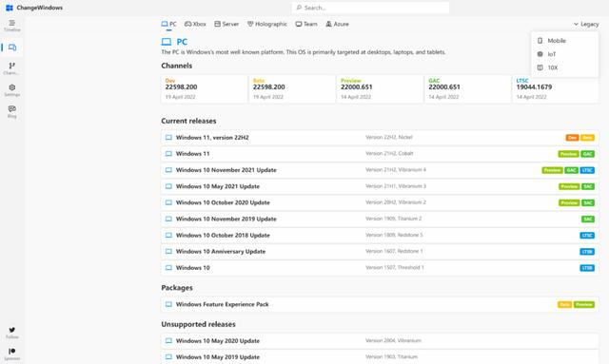Viewport: 609px width, 364px height.
Task: Open Windows 10 May 2020 Update
Action: click(380, 341)
